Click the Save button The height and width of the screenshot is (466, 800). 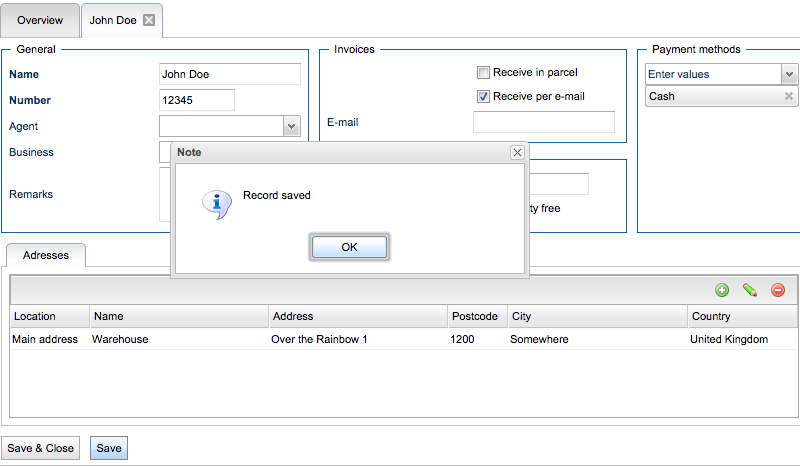pyautogui.click(x=109, y=448)
